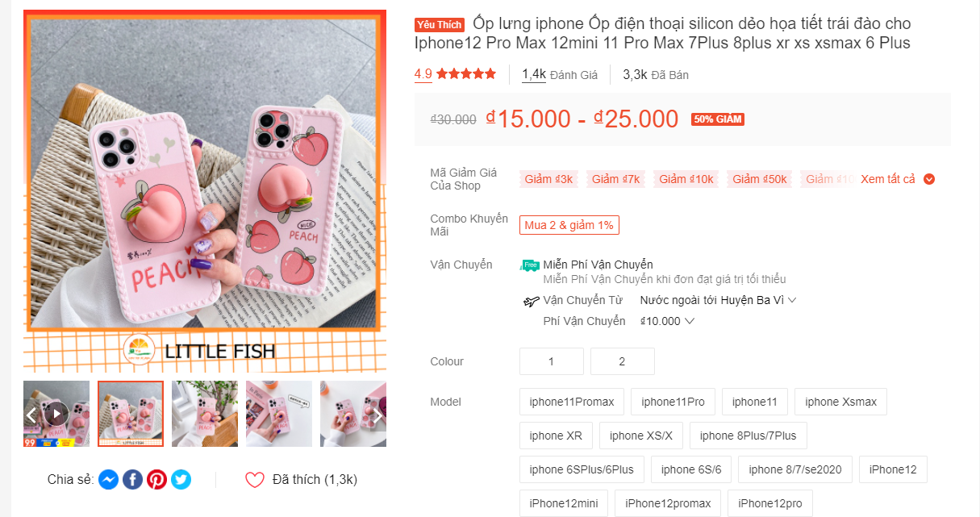Select colour option 2
980x517 pixels.
pyautogui.click(x=622, y=361)
